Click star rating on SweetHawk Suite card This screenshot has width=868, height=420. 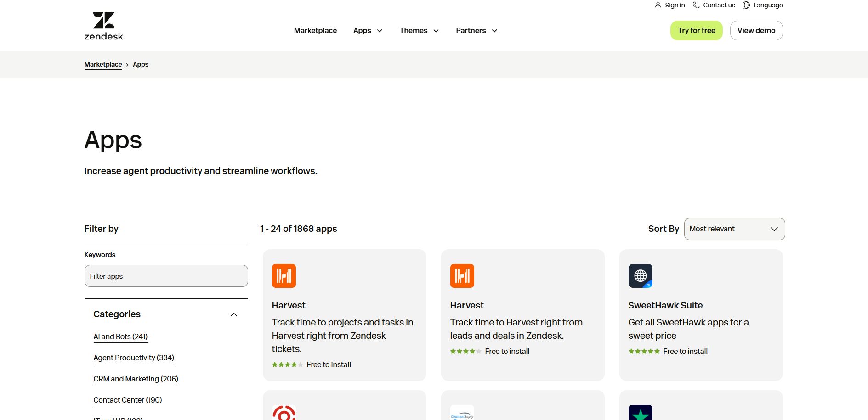(644, 351)
